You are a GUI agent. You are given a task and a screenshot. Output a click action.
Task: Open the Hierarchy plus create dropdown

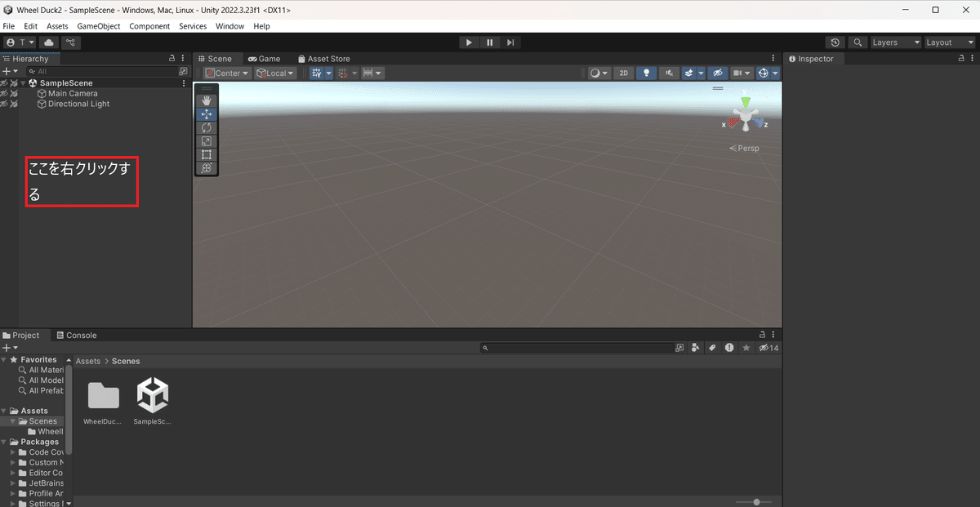tap(10, 72)
